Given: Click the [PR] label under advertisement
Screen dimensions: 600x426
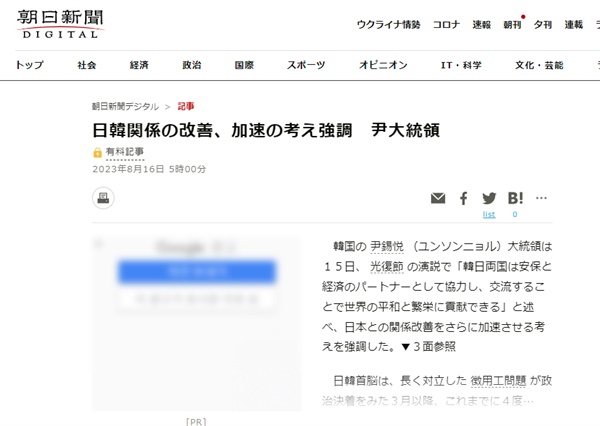Looking at the screenshot, I should [196, 422].
